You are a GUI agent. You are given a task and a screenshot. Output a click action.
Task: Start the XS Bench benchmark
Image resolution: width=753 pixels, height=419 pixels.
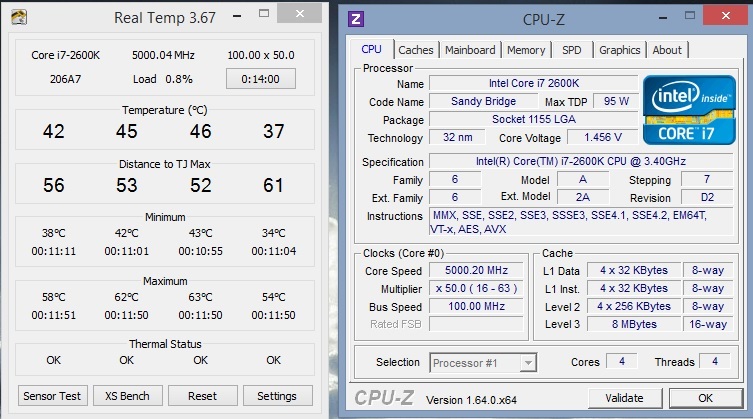point(127,395)
